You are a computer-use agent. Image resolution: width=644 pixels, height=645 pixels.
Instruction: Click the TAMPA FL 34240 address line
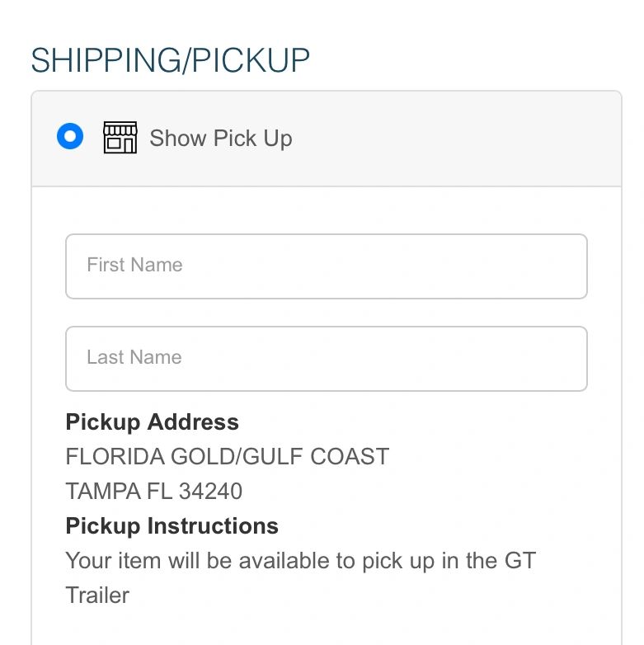point(153,492)
